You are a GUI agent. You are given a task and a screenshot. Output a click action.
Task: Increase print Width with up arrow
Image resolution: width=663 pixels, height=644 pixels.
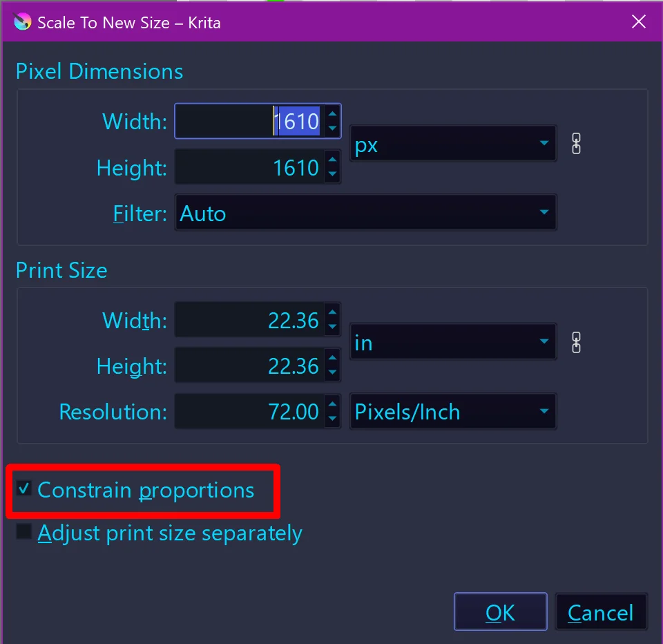tap(333, 314)
